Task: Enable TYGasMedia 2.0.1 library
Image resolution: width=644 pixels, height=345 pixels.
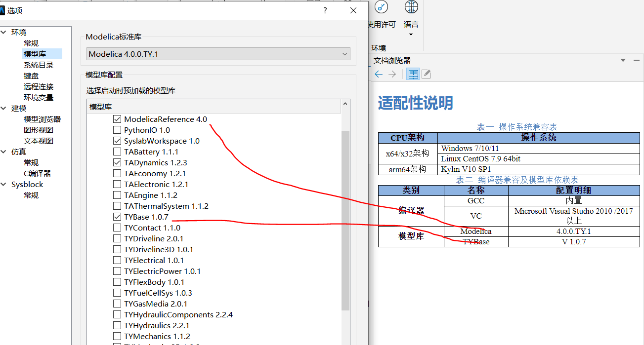Action: [x=117, y=304]
